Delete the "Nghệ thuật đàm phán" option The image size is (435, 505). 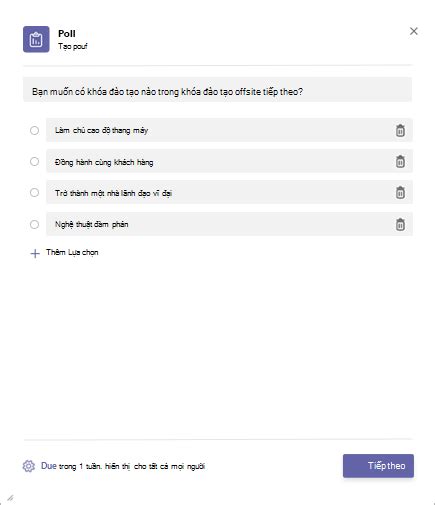pos(400,224)
